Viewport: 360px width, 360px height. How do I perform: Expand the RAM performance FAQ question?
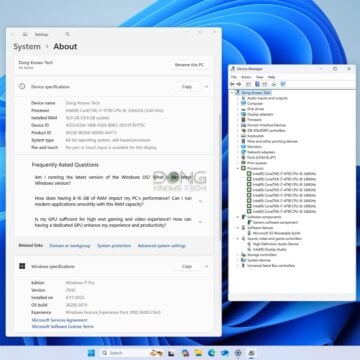click(200, 201)
